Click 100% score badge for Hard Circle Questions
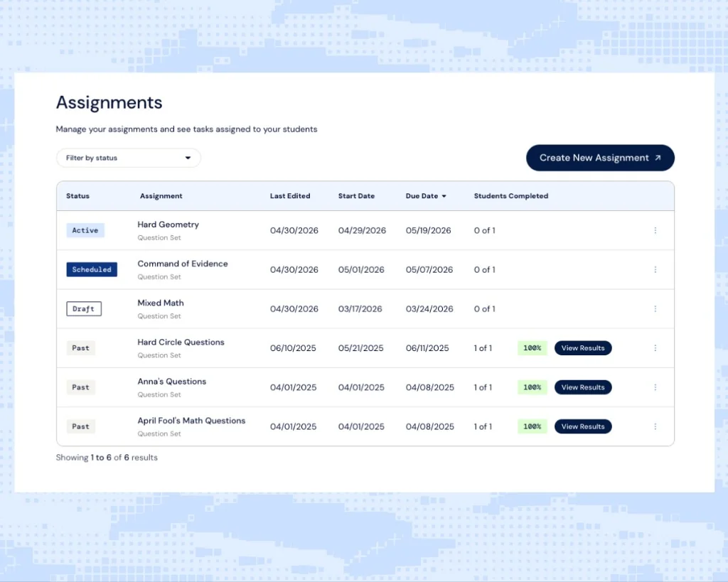 (x=532, y=348)
